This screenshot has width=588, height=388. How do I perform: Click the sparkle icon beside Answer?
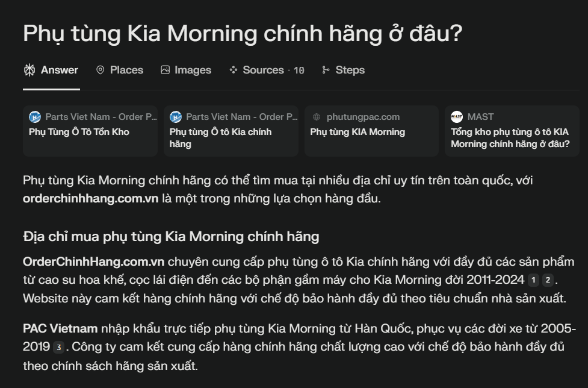[28, 69]
